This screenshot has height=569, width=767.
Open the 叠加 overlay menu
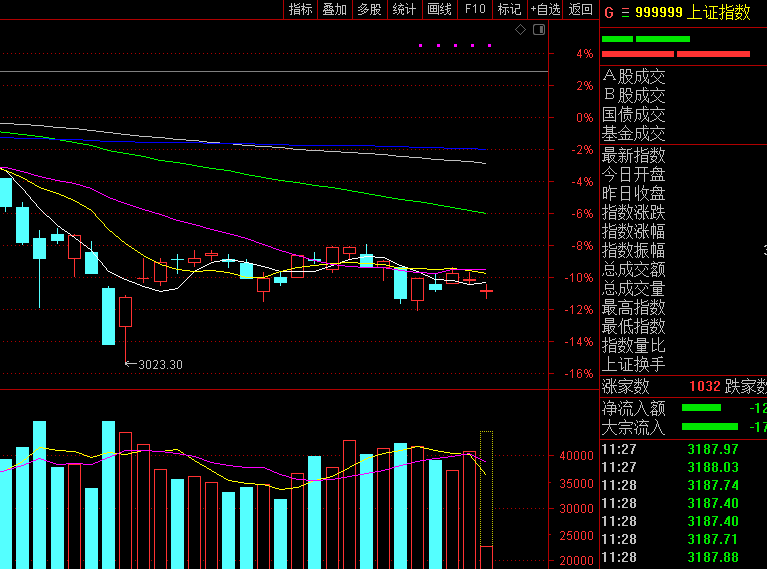tap(334, 9)
